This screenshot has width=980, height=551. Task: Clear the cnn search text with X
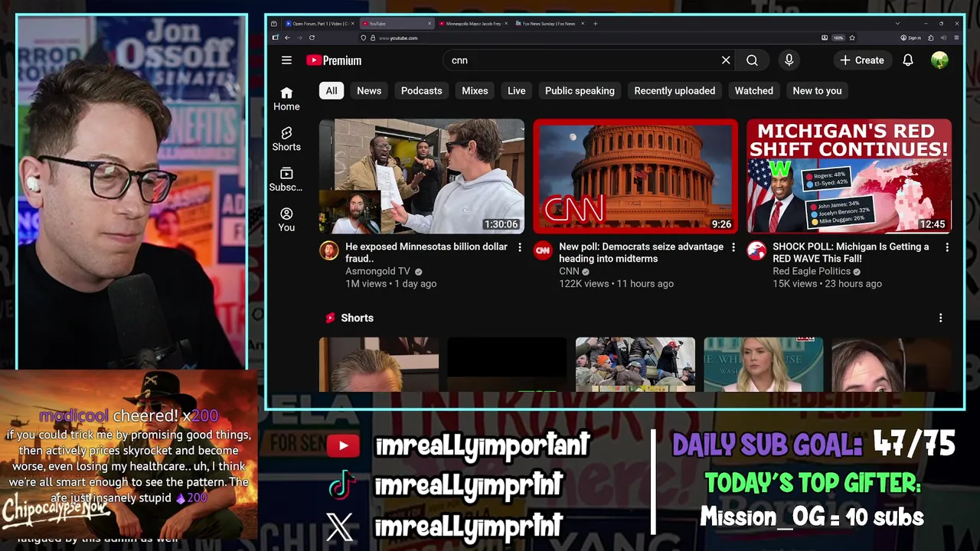click(726, 60)
